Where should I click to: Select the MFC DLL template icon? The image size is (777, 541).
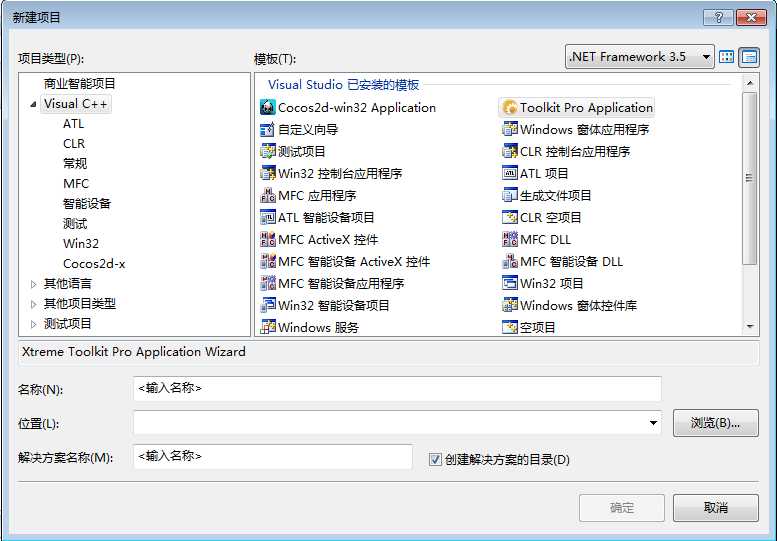[509, 240]
